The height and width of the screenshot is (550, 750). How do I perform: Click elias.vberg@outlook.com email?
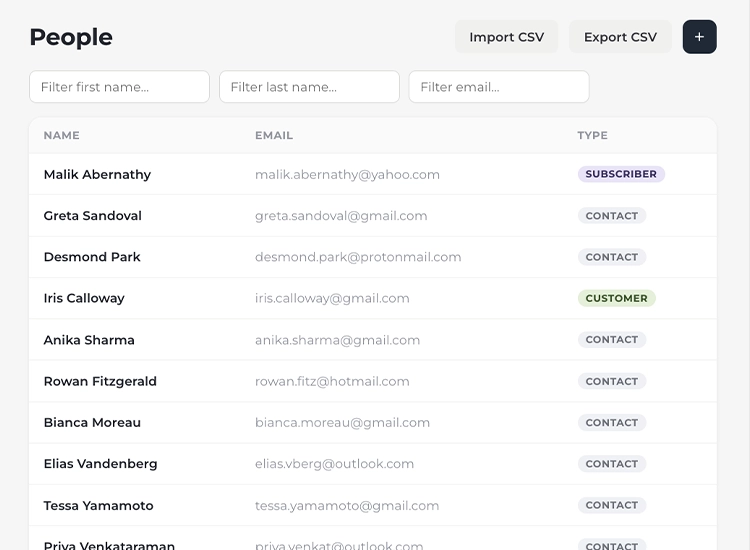[x=334, y=463]
